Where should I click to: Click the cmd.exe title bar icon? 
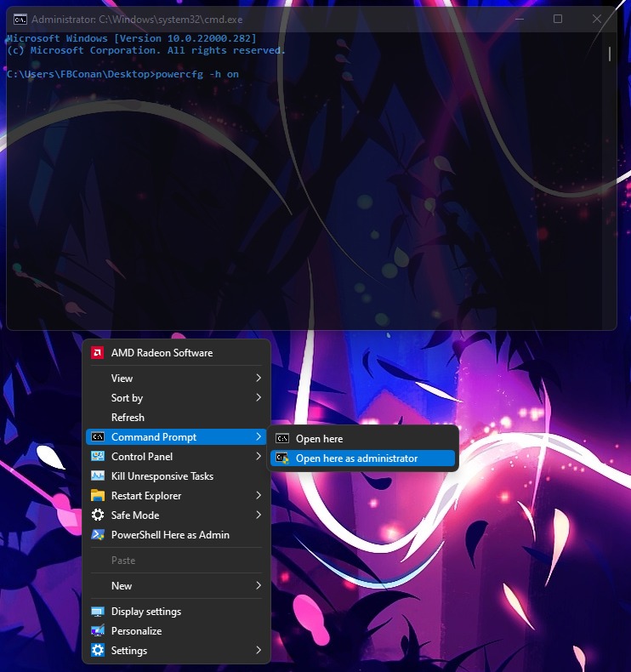coord(20,20)
